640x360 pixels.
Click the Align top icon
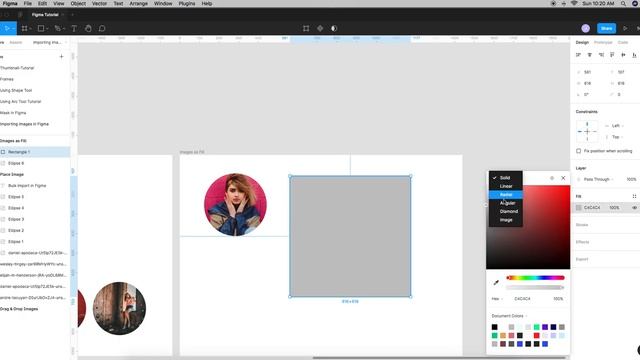[x=612, y=55]
